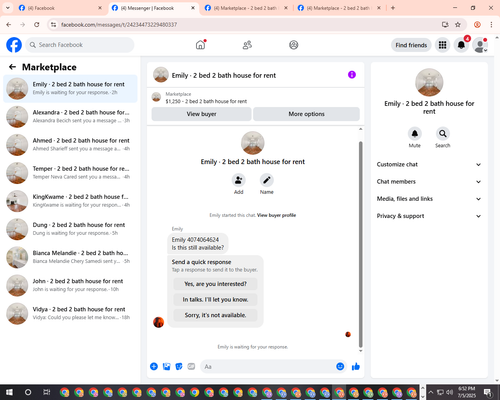
Task: Click View buyer button
Action: 201,114
